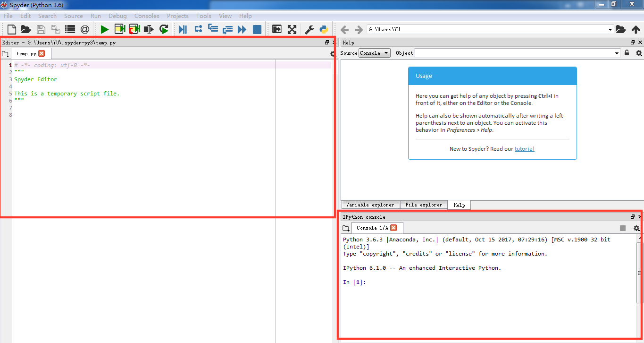Screen dimensions: 644x343
Task: Click Re-run last script icon
Action: [x=164, y=29]
